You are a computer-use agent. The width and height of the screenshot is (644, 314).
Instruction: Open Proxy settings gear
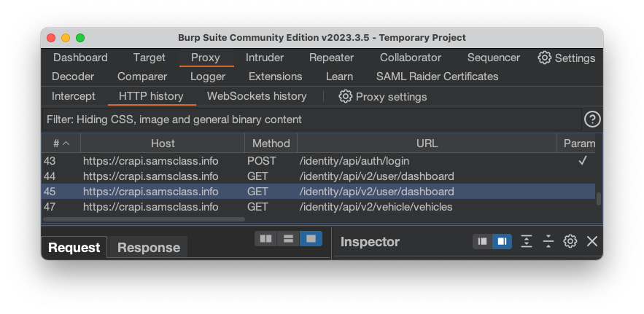click(346, 96)
